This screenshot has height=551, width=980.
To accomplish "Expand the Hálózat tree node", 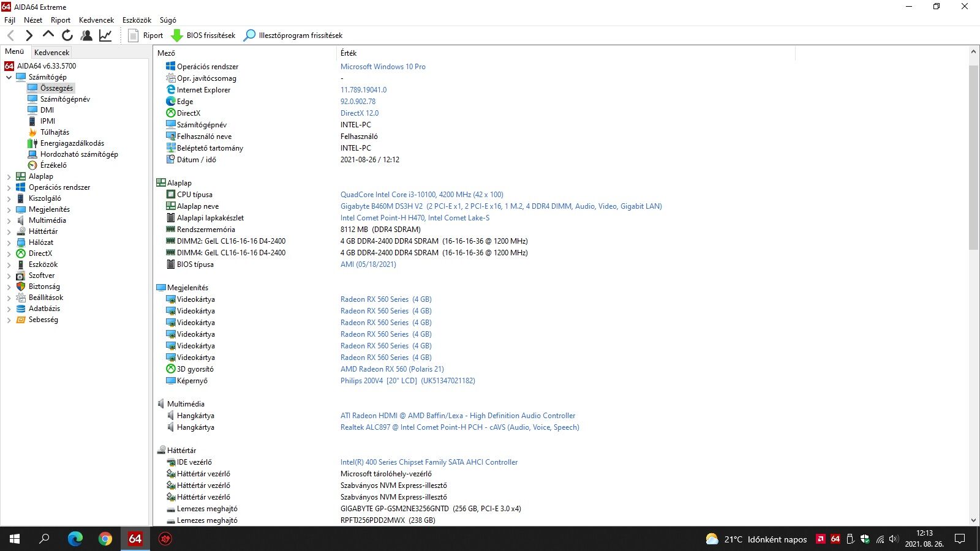I will (x=9, y=242).
